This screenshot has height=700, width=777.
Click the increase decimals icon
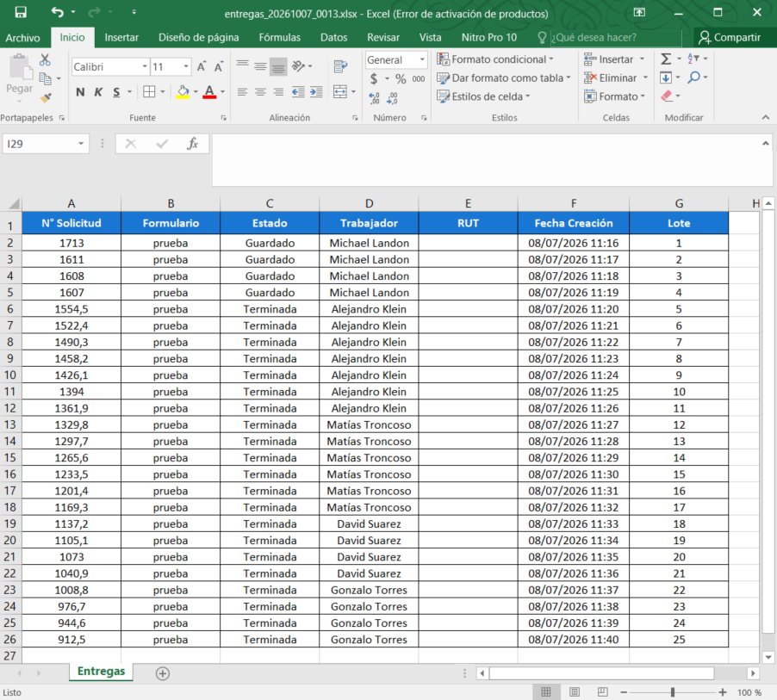coord(374,98)
